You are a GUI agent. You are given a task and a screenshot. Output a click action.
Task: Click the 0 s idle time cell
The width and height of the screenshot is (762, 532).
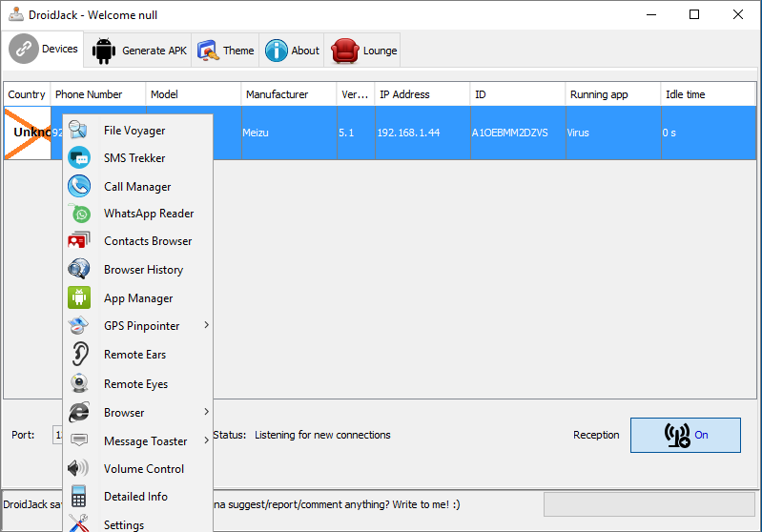coord(709,133)
